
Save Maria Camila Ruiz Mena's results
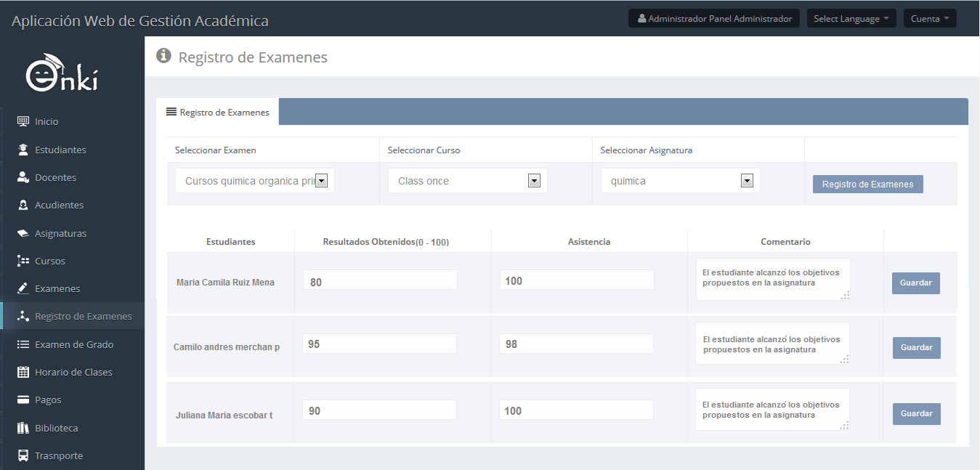pos(915,283)
